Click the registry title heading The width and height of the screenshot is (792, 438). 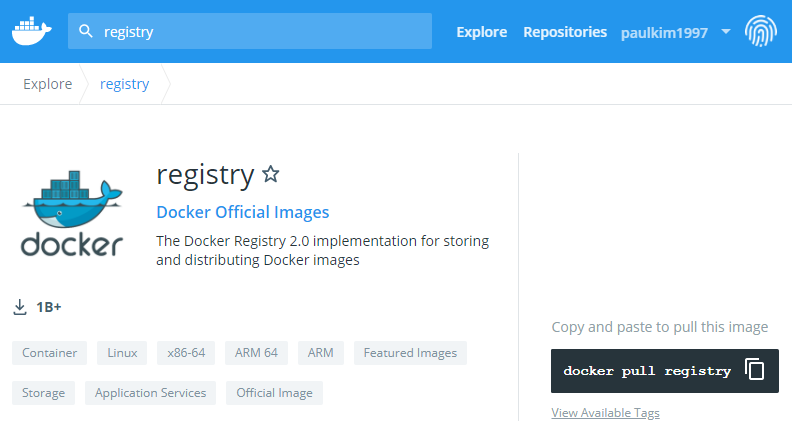pos(205,176)
